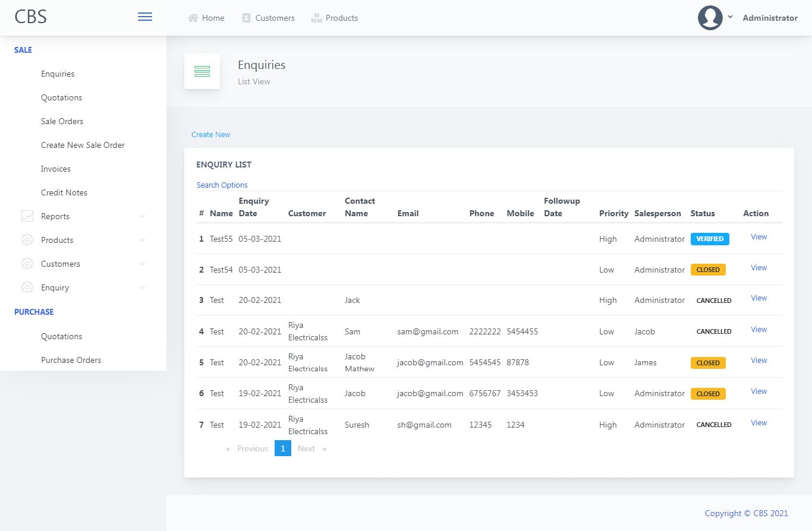Viewport: 812px width, 531px height.
Task: Click the CBS logo text
Action: coord(31,17)
